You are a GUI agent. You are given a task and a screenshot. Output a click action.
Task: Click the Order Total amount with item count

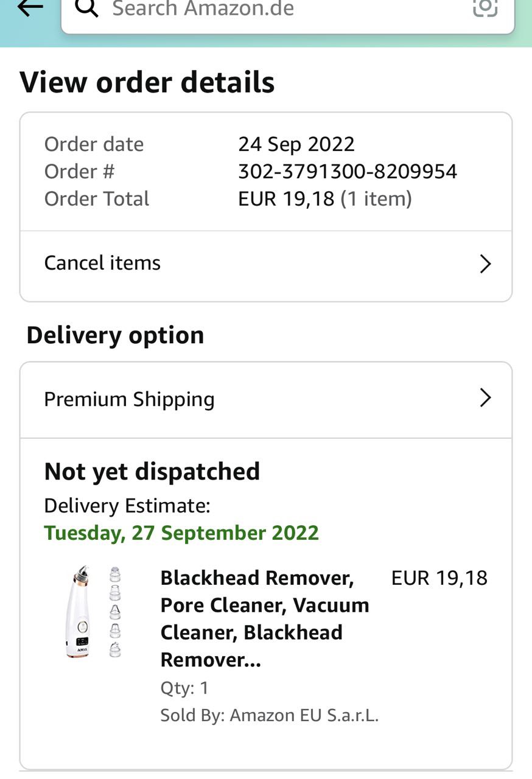324,199
